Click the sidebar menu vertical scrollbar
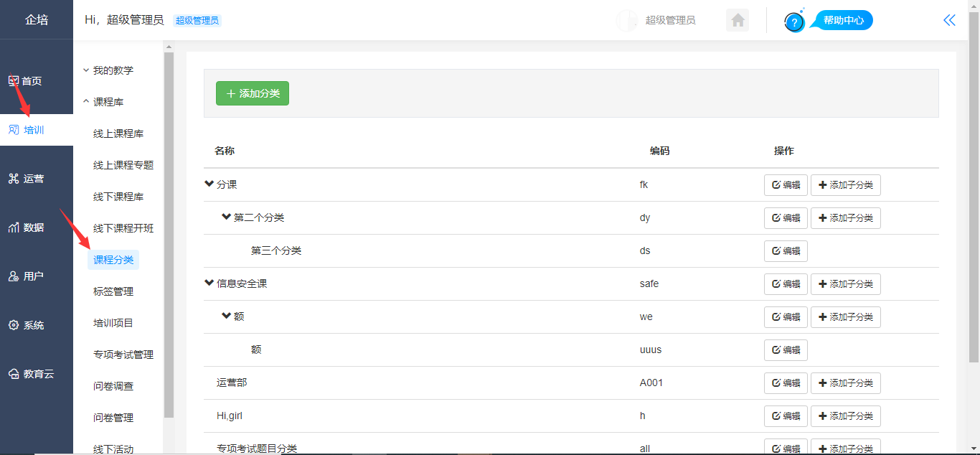This screenshot has width=980, height=455. (169, 235)
